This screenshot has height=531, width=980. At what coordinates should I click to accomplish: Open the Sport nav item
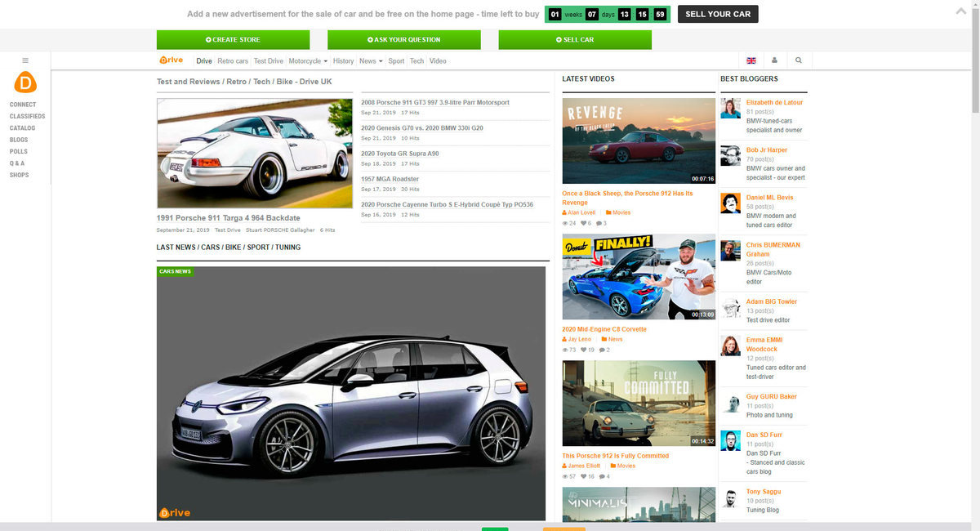tap(396, 61)
